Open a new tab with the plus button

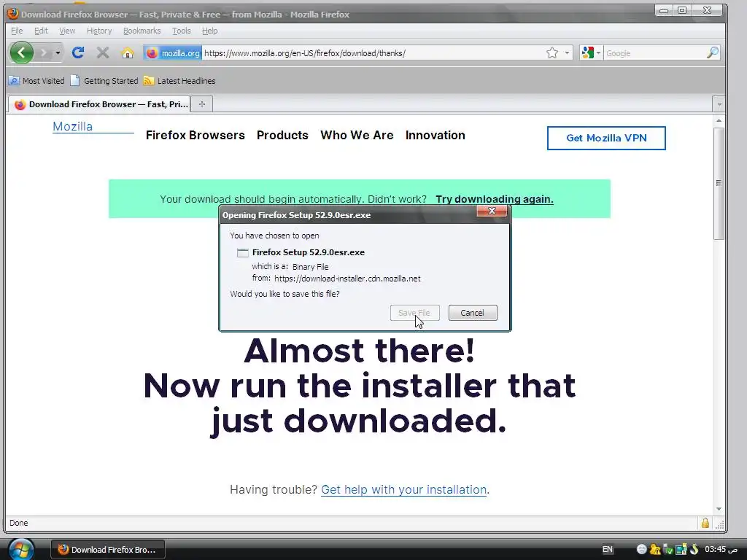point(202,104)
